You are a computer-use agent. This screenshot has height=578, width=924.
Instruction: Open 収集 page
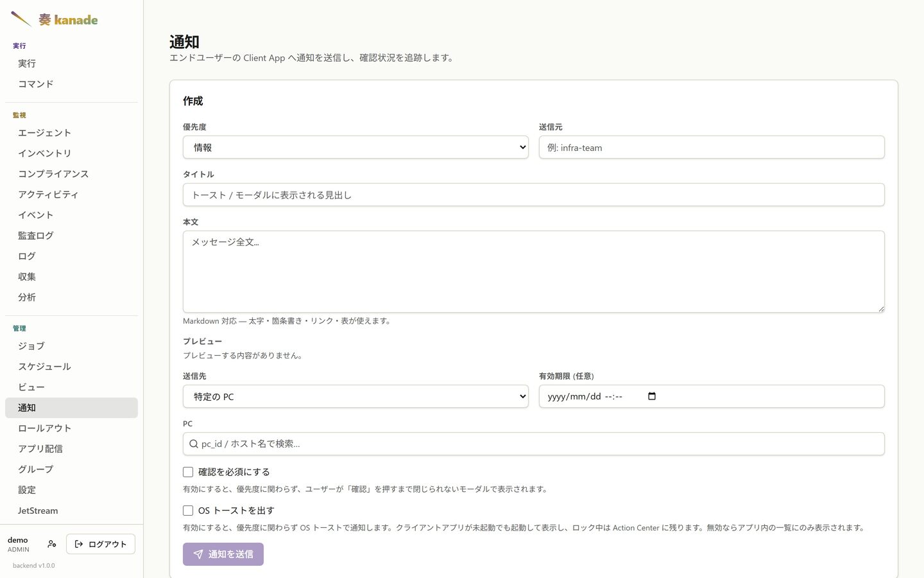(71, 277)
